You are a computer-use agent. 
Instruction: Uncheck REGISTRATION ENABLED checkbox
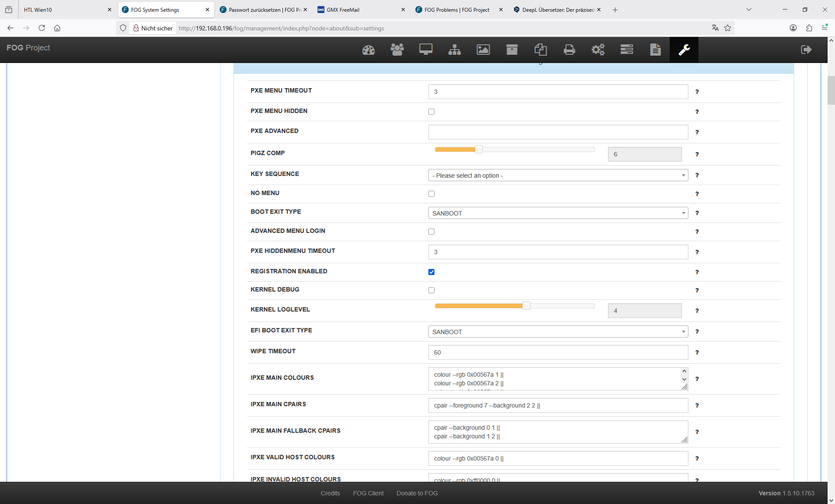(431, 272)
